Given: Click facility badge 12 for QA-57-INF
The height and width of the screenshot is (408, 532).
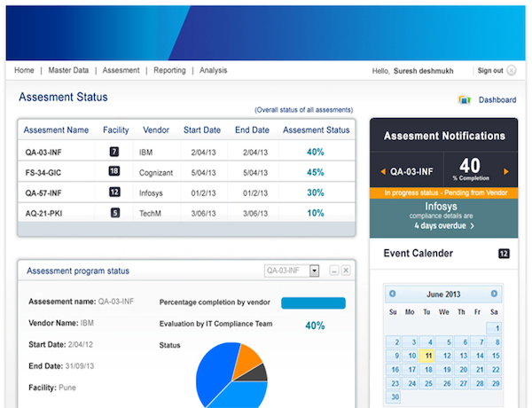Looking at the screenshot, I should (x=114, y=192).
